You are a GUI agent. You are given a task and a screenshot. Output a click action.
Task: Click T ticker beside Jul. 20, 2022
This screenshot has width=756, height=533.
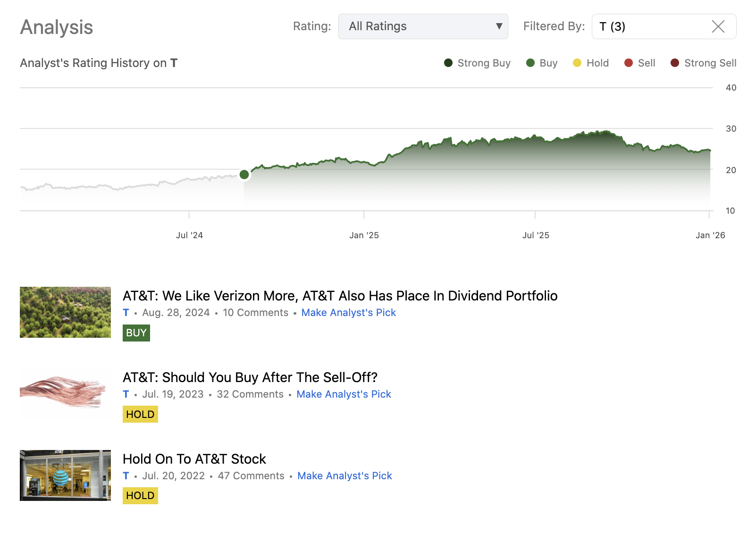click(x=126, y=476)
